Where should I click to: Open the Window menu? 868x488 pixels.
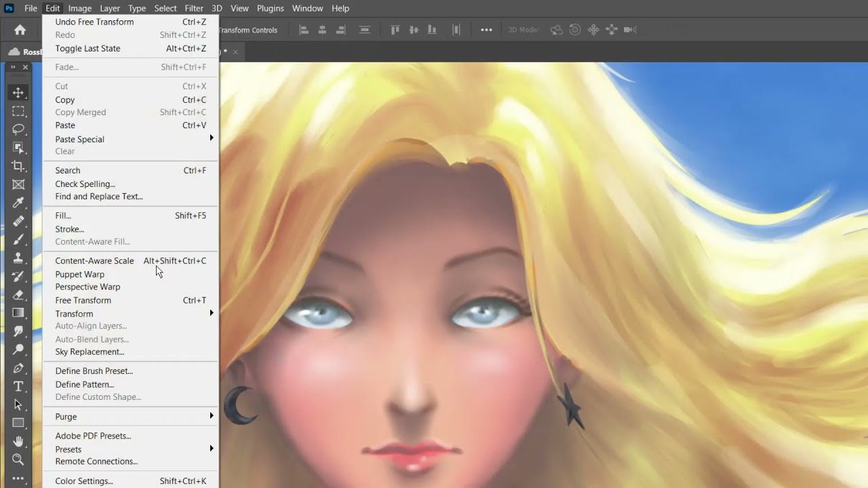tap(307, 8)
